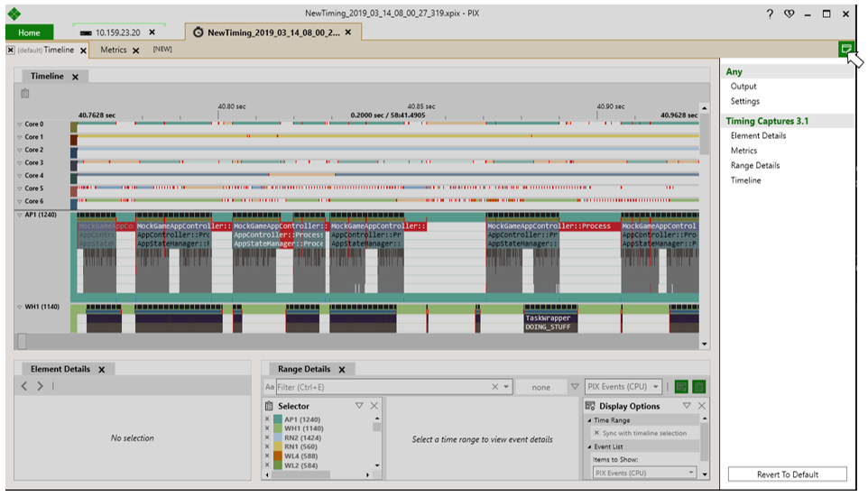Collapse the WH1 (1140) thread lane
This screenshot has width=868, height=497.
click(19, 307)
